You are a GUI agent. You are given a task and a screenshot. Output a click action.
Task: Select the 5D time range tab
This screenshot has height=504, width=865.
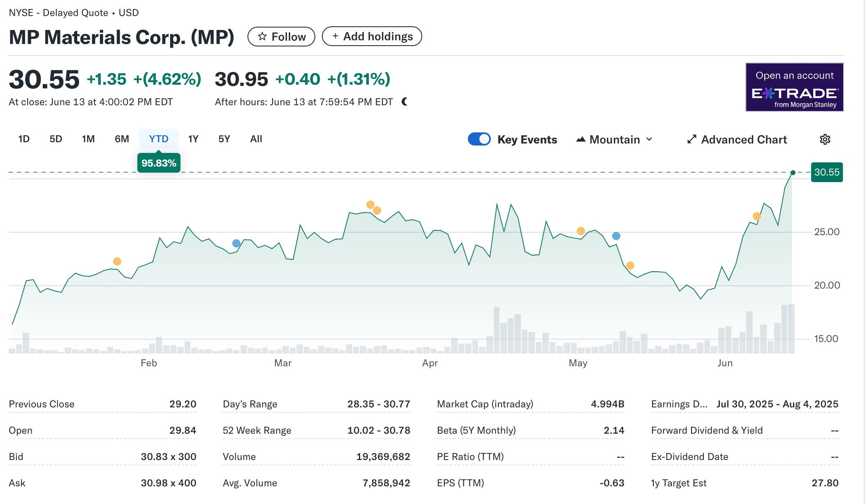tap(56, 139)
